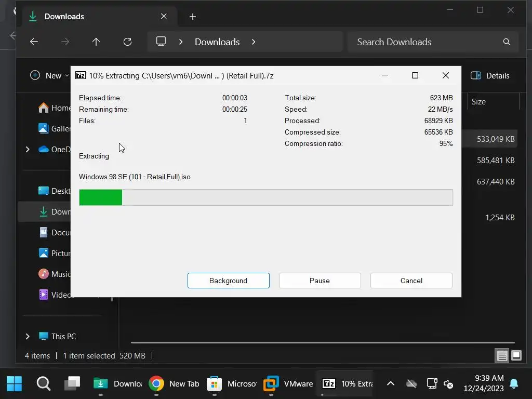Select the Downloads breadcrumb in the address bar
The width and height of the screenshot is (532, 399).
click(x=217, y=42)
